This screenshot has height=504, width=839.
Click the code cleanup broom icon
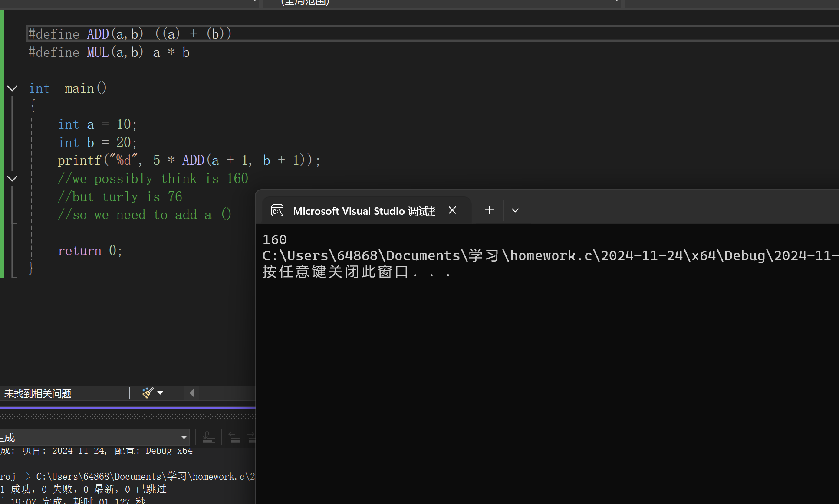[x=148, y=393]
